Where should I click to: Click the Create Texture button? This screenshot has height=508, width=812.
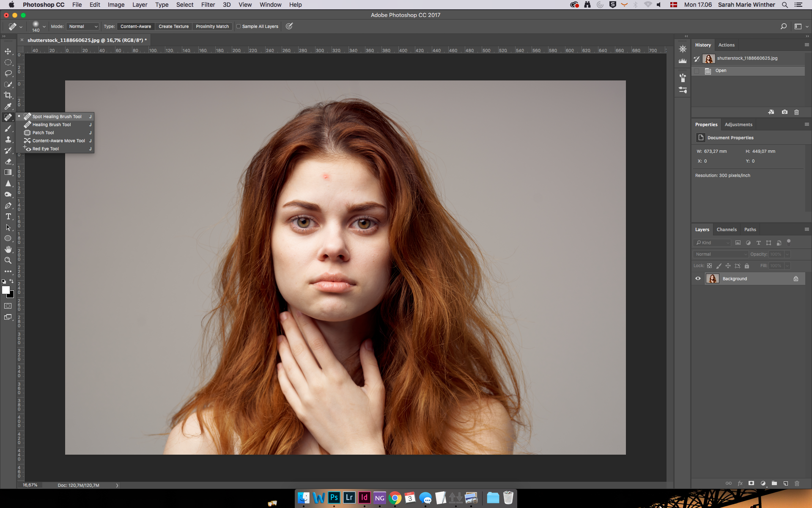(173, 26)
